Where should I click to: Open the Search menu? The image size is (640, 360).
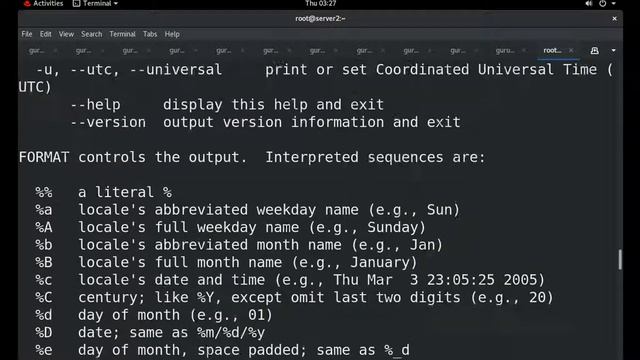coord(91,34)
